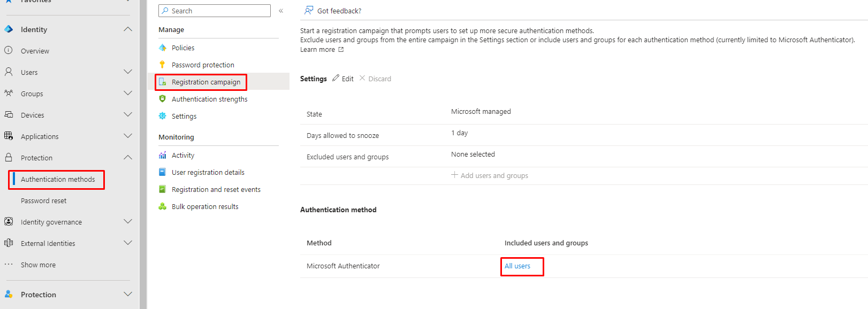
Task: Click the Got feedback icon
Action: [x=309, y=11]
